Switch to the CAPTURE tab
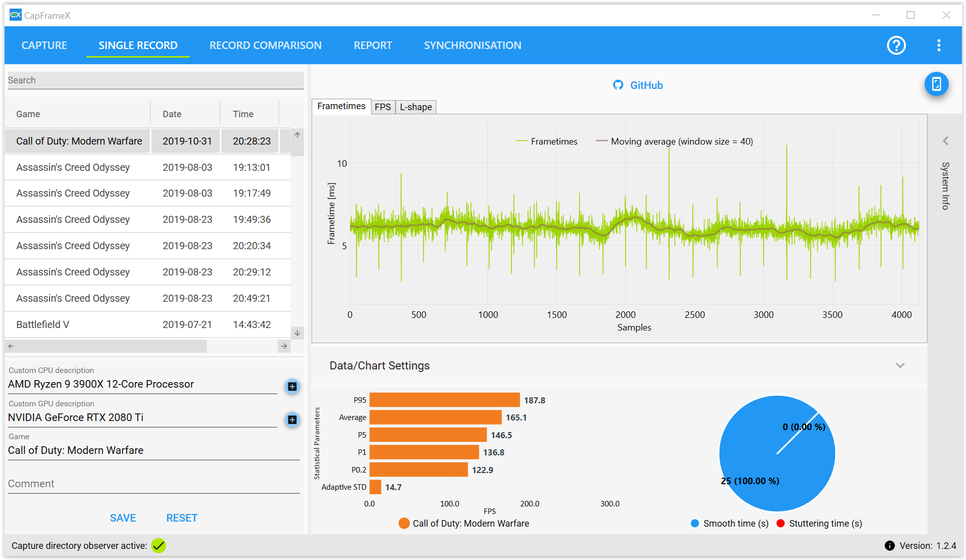This screenshot has height=560, width=966. coord(44,45)
